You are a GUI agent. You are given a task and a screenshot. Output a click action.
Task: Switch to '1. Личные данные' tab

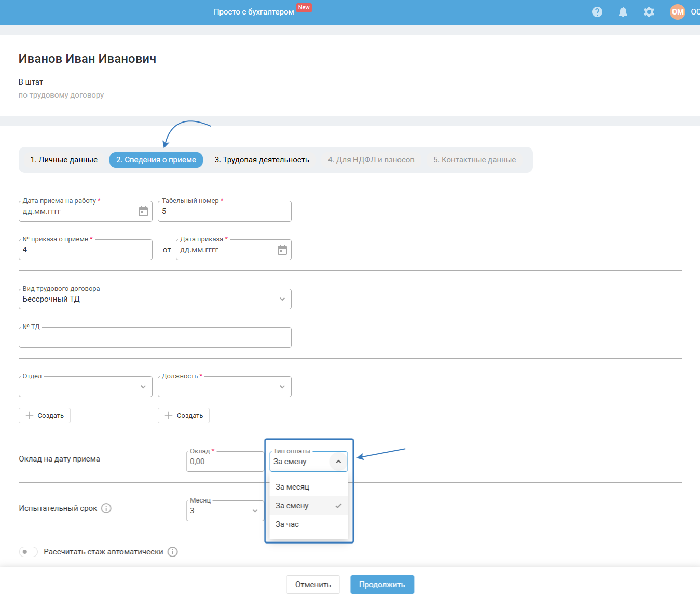pyautogui.click(x=64, y=160)
